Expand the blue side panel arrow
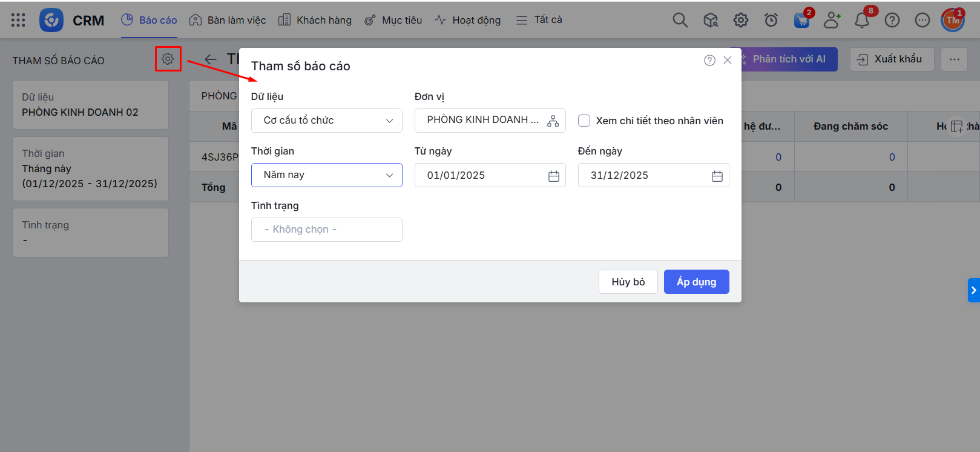Image resolution: width=980 pixels, height=452 pixels. pyautogui.click(x=973, y=290)
